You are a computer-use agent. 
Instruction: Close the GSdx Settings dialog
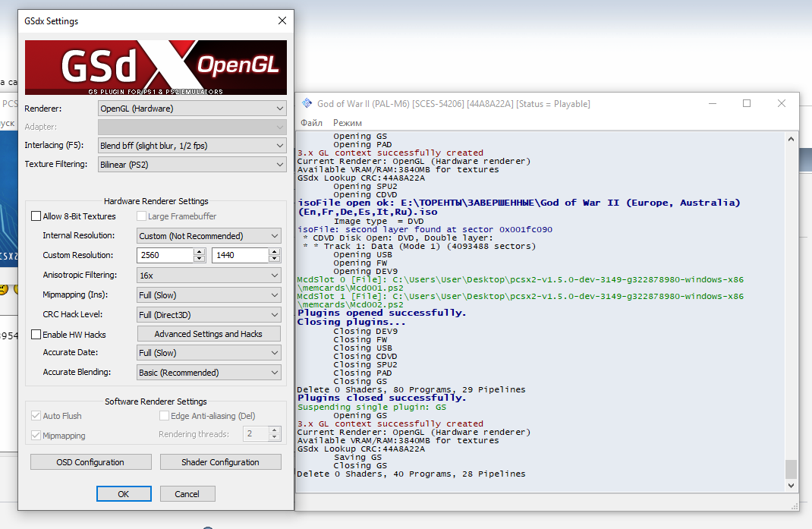pyautogui.click(x=282, y=21)
